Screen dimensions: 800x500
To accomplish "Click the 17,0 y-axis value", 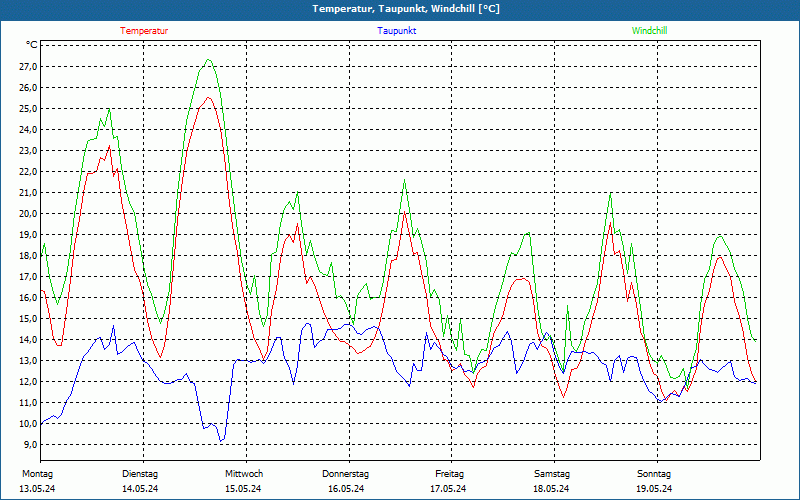I will click(x=29, y=276).
